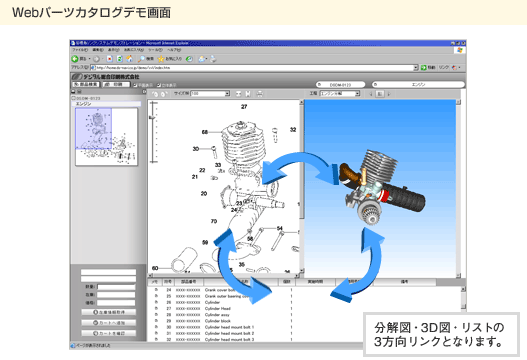Click the middle square button in 3D toolbar
The width and height of the screenshot is (527, 360).
coord(380,94)
